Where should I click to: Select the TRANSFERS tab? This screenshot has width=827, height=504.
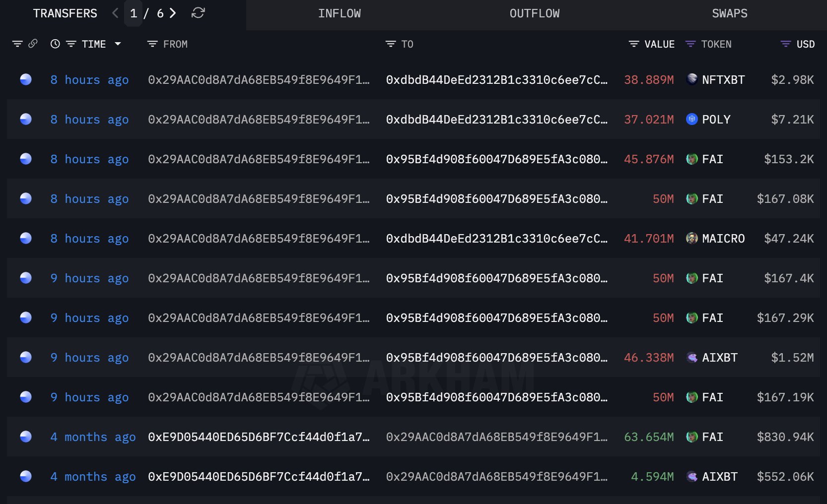click(x=65, y=13)
